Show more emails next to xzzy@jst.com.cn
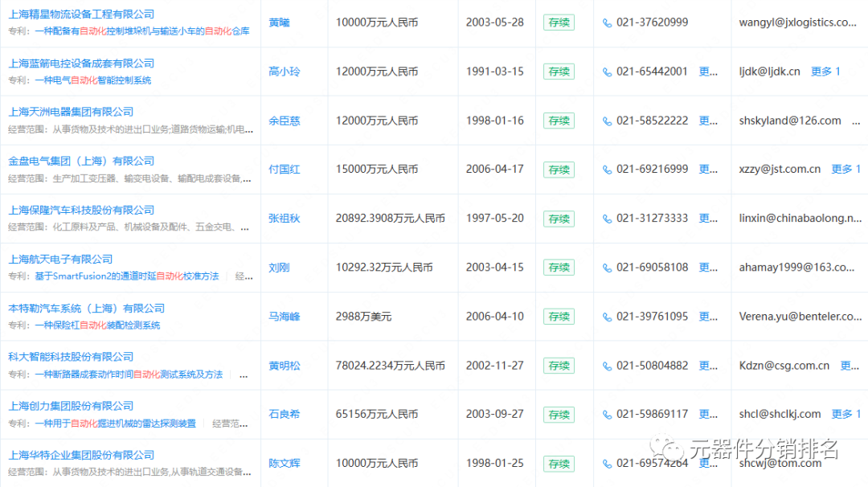 tap(845, 170)
